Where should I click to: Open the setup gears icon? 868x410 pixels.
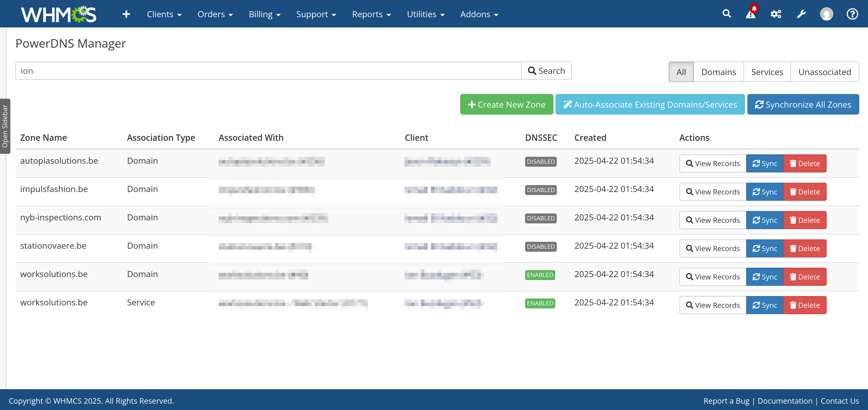[776, 14]
